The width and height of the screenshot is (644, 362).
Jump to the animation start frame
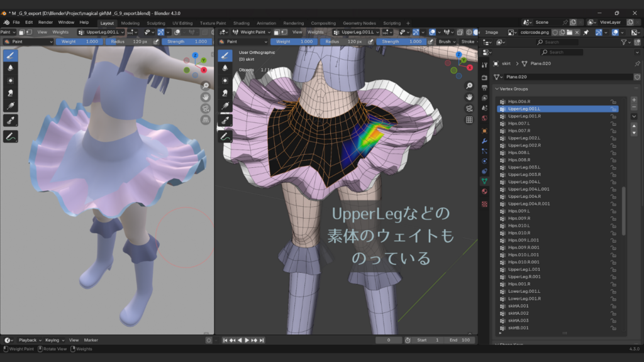(225, 340)
